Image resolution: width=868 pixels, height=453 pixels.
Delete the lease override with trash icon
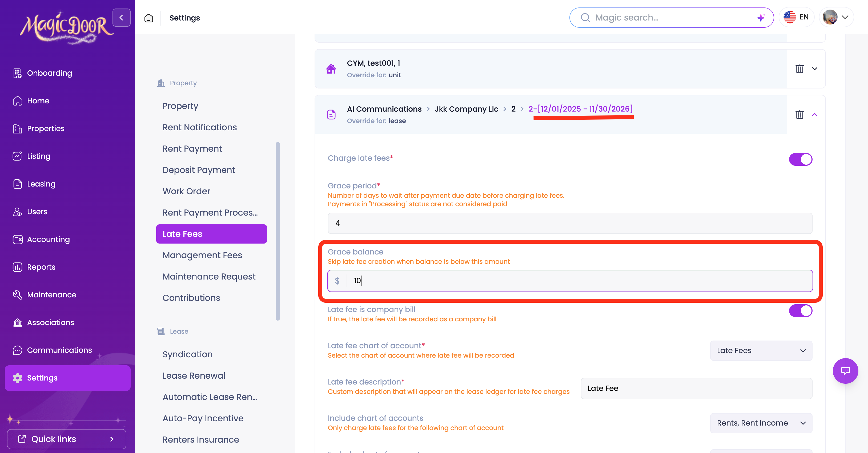coord(799,115)
